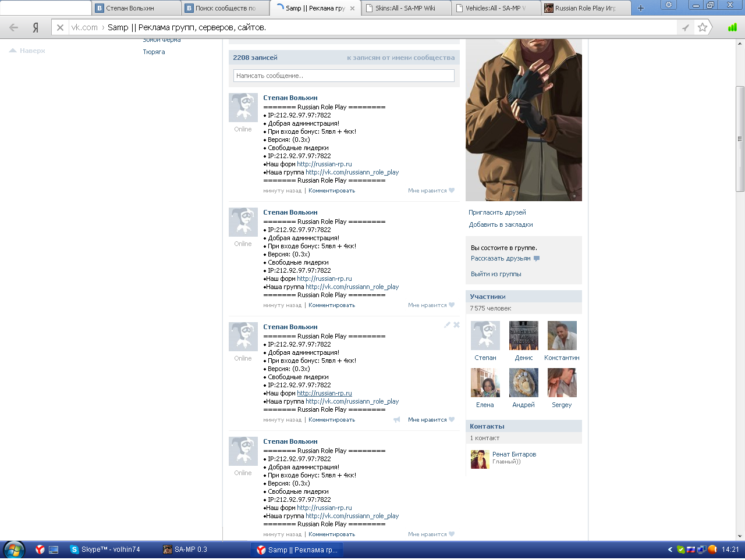
Task: Stop page loading with the X button
Action: [x=60, y=27]
